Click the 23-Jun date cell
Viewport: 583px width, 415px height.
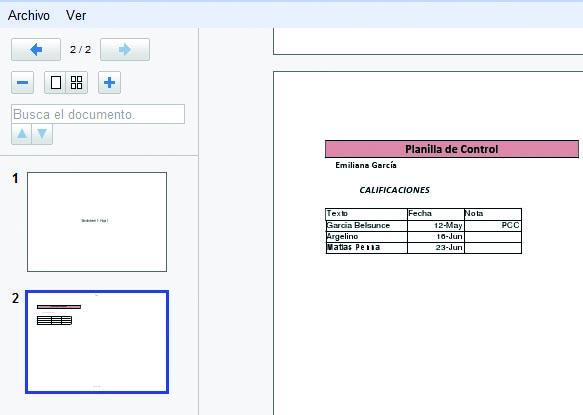coord(436,248)
